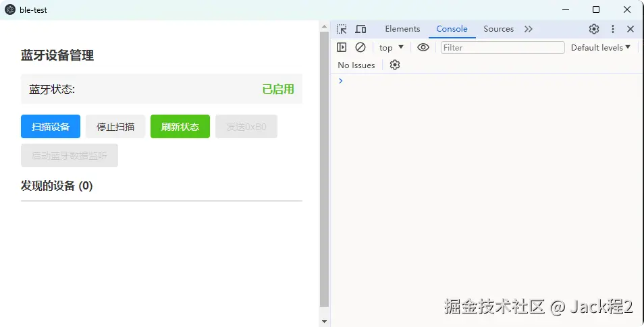
Task: Clear the console with the ban icon
Action: point(360,47)
